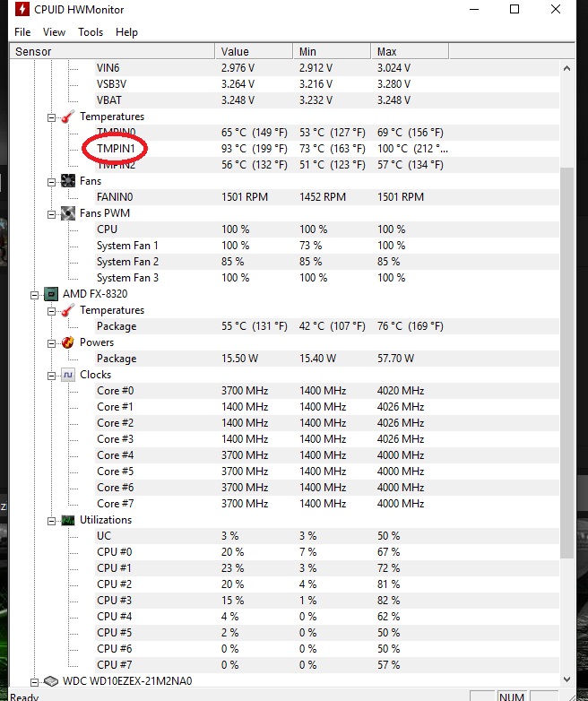Image resolution: width=588 pixels, height=701 pixels.
Task: Maximize the HWMonitor window
Action: pos(514,9)
